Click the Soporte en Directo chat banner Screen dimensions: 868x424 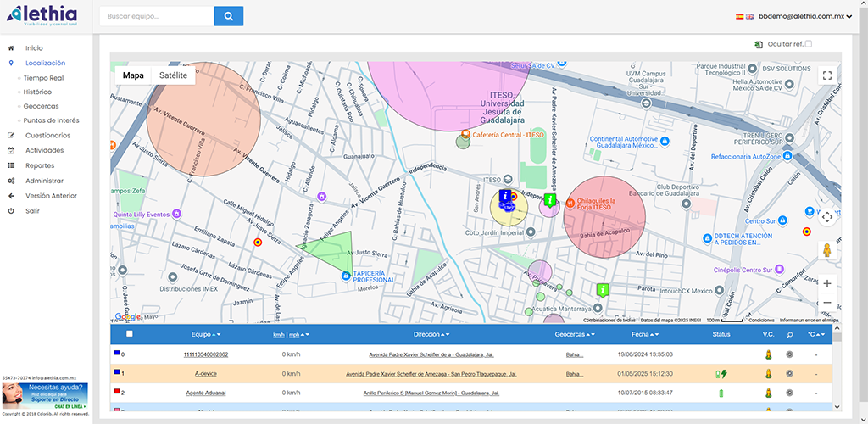click(x=45, y=396)
